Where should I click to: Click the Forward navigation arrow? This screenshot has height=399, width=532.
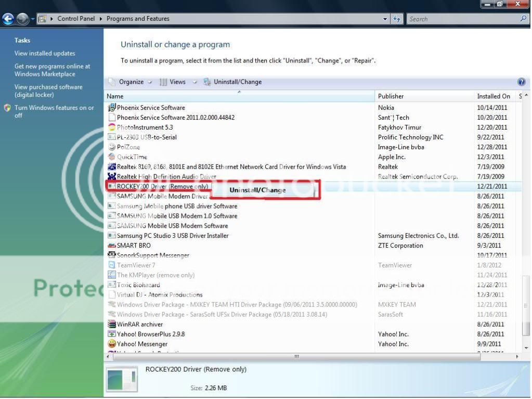click(23, 19)
